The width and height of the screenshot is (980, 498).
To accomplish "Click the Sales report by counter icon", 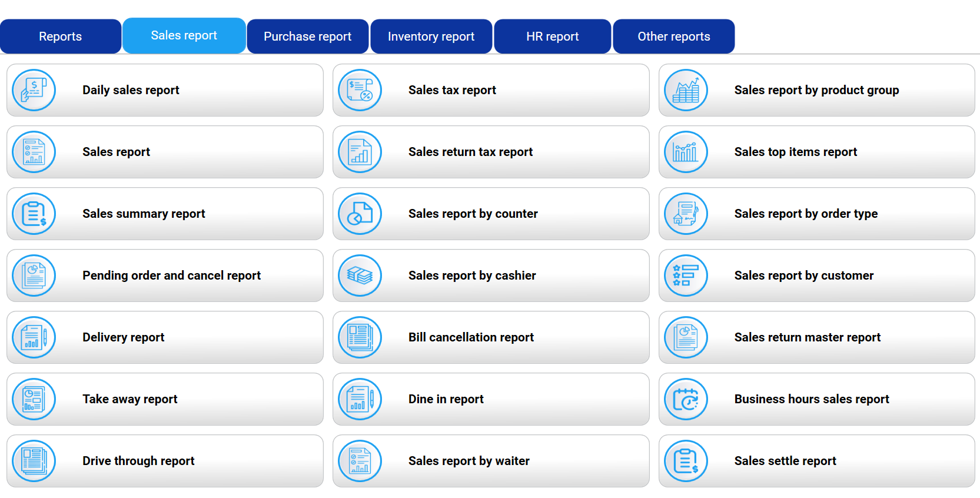I will pyautogui.click(x=360, y=214).
